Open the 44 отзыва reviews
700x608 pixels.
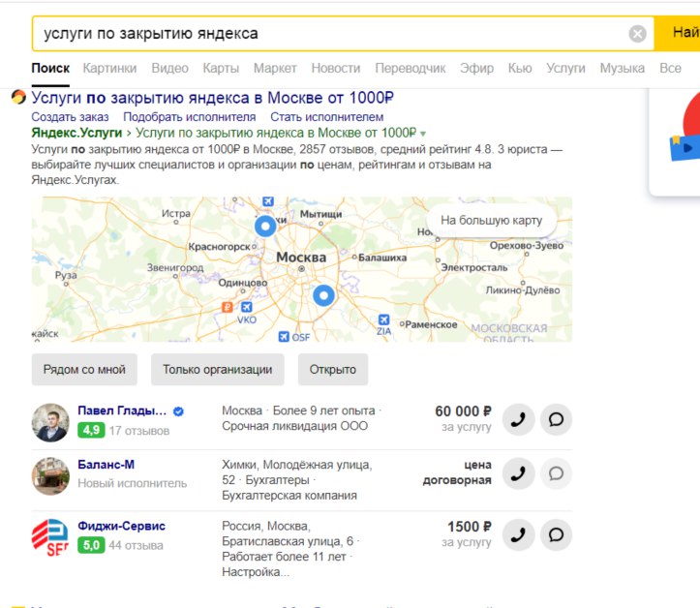[x=137, y=545]
